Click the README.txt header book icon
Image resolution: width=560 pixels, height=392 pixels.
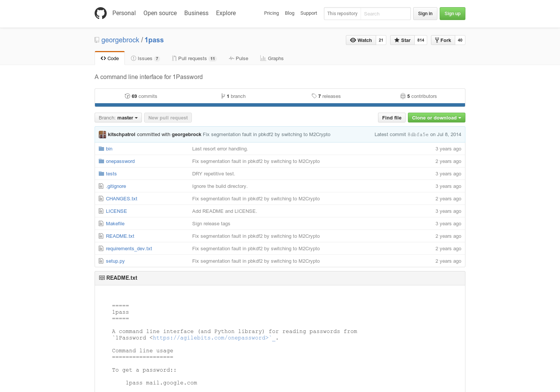(102, 278)
